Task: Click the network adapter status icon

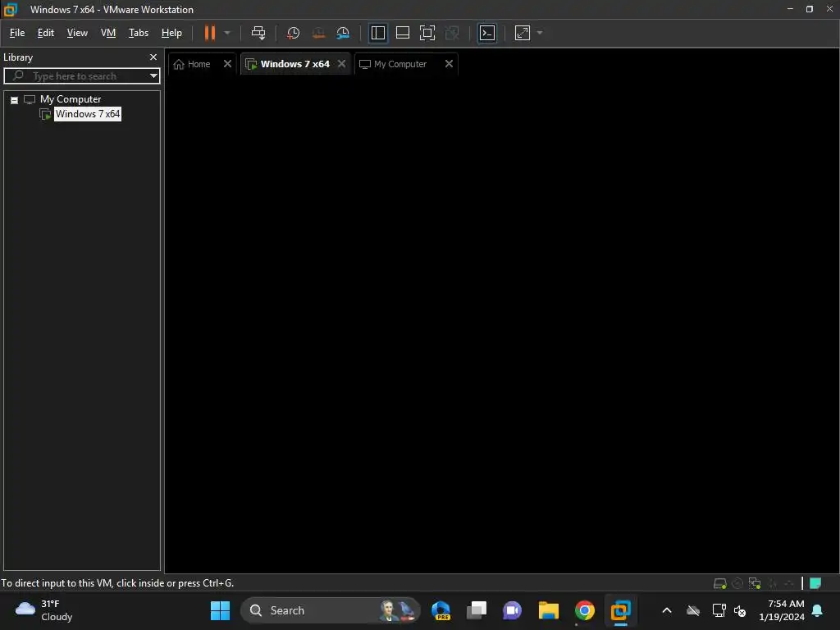Action: pyautogui.click(x=755, y=583)
